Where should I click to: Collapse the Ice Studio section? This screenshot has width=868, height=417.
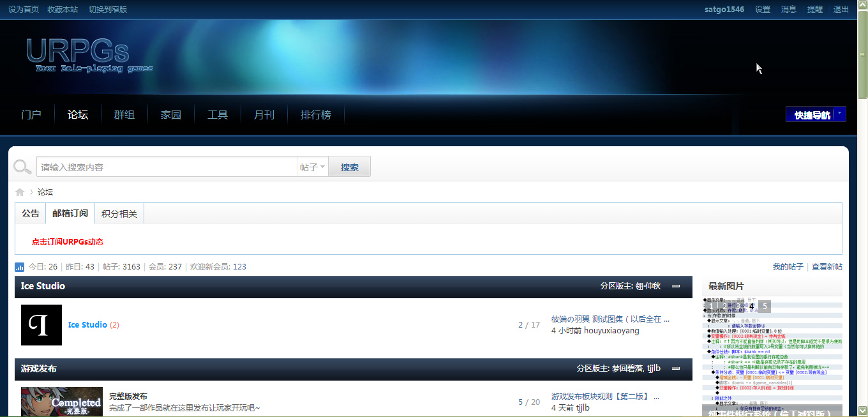(x=676, y=286)
